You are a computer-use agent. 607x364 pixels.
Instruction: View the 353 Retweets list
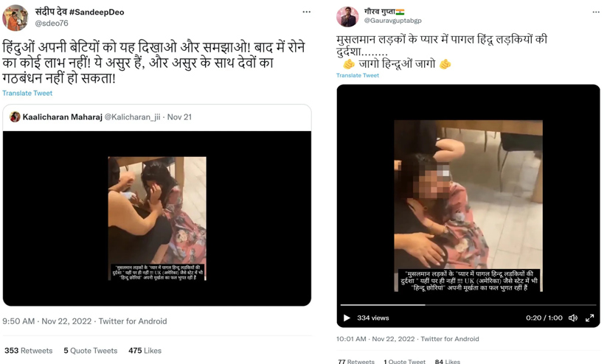click(28, 351)
